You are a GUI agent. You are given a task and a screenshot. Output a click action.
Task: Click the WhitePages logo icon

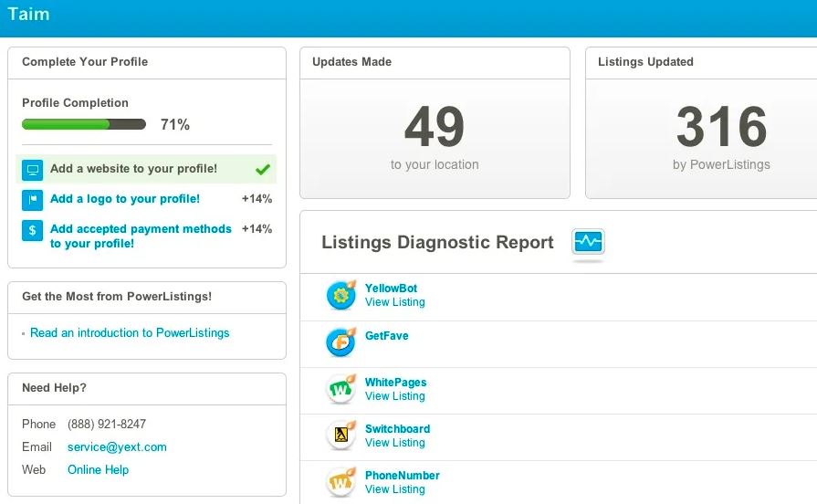(x=341, y=389)
